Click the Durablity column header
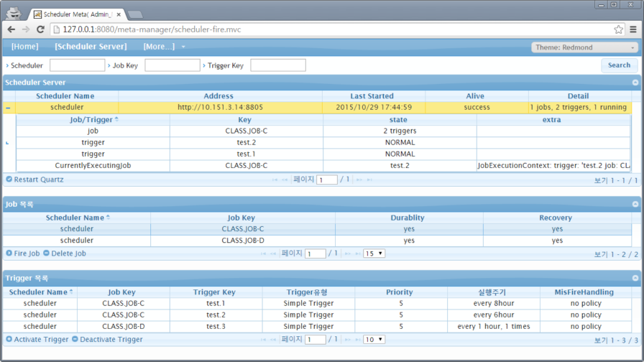Screen dimensions: 644x362 point(408,218)
